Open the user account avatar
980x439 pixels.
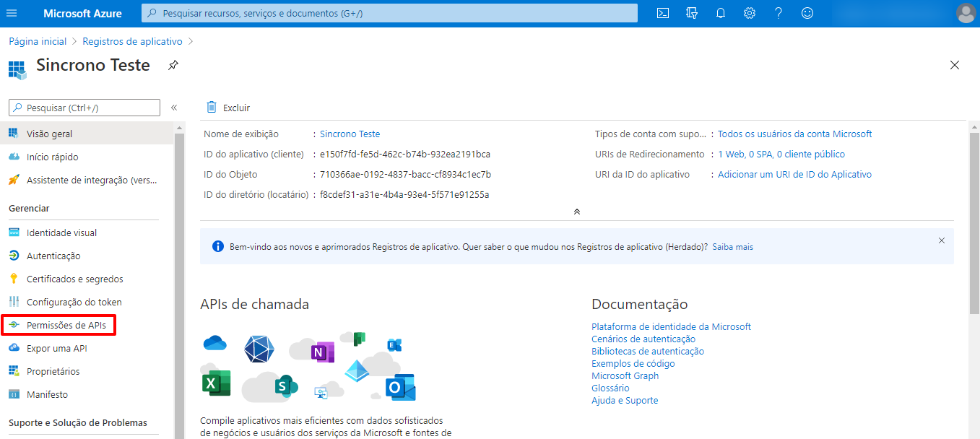pyautogui.click(x=966, y=13)
